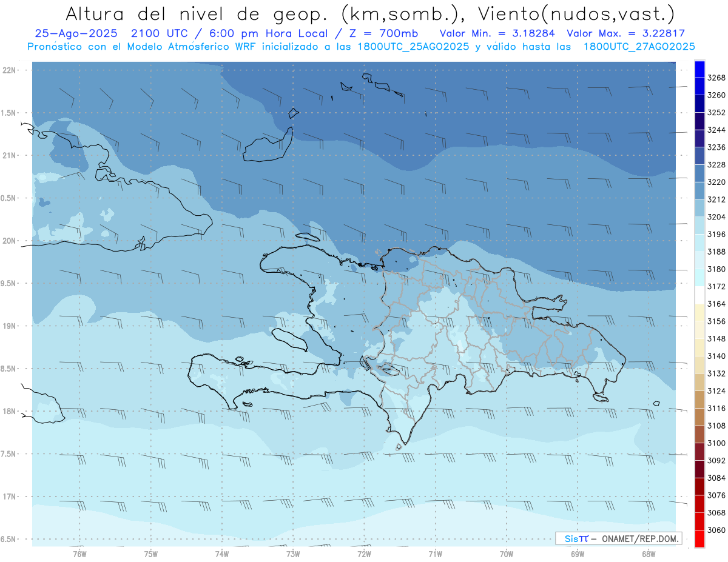This screenshot has height=562, width=728.
Task: Click the colorbar value '3220'
Action: click(x=716, y=182)
